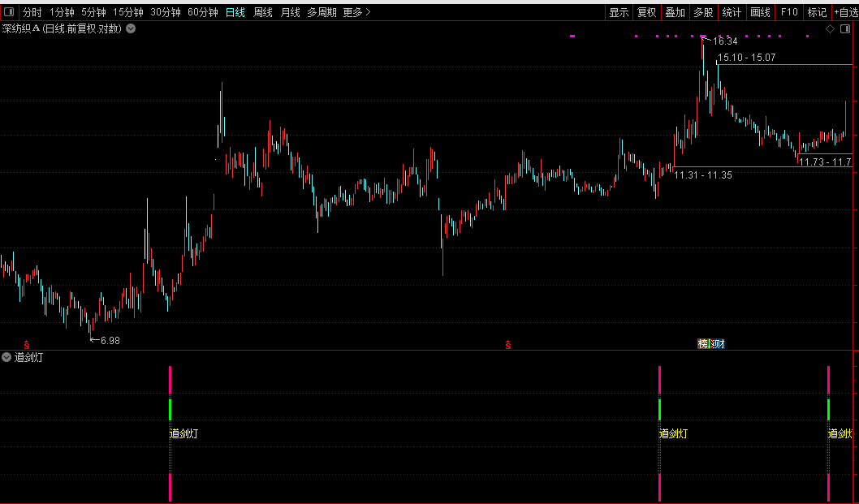Select the 60分钟 period tab
Screen dimensions: 859x504
coord(203,12)
